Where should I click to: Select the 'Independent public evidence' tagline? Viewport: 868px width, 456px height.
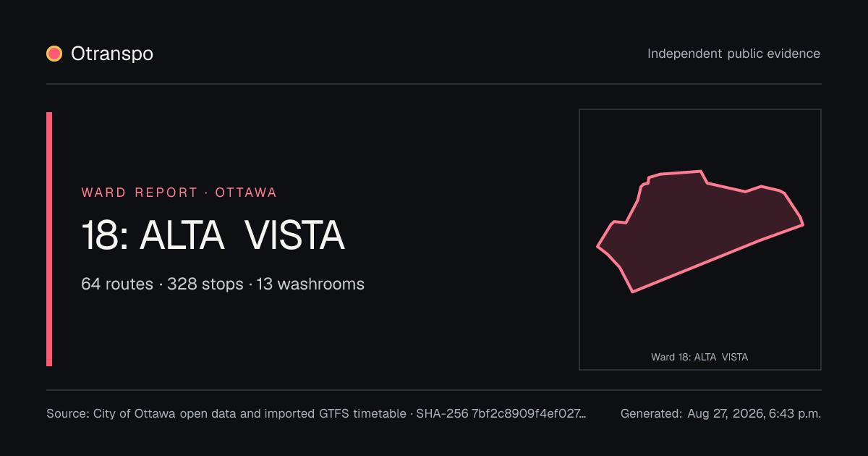pyautogui.click(x=733, y=54)
